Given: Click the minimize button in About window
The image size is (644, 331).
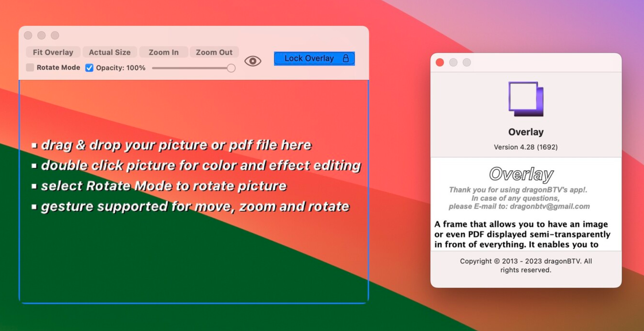Looking at the screenshot, I should click(453, 62).
